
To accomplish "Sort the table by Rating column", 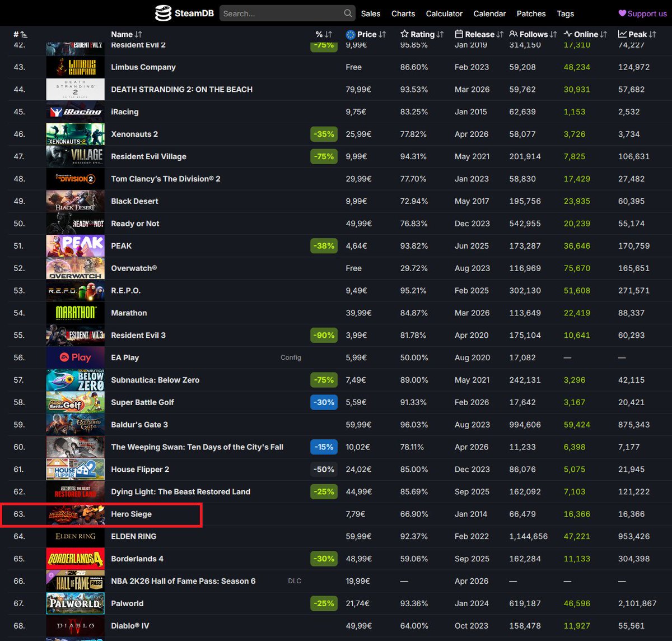I will pyautogui.click(x=422, y=34).
